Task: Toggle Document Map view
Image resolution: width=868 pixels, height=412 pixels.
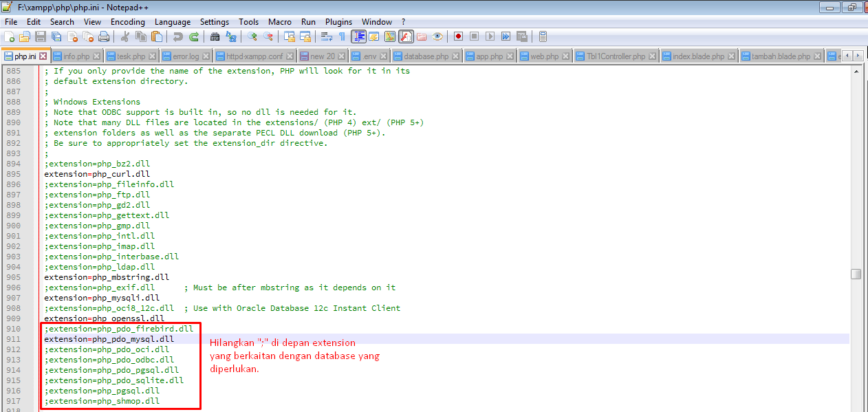Action: tap(389, 36)
